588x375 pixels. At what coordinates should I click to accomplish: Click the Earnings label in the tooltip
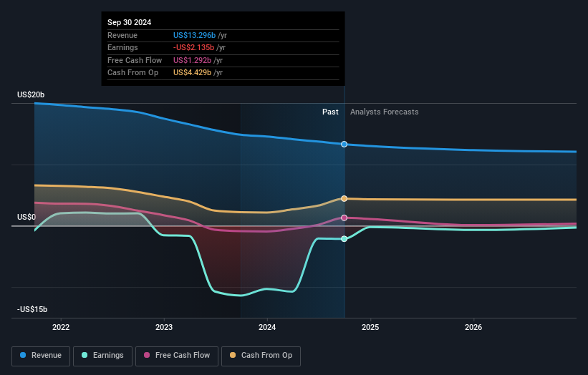(122, 47)
